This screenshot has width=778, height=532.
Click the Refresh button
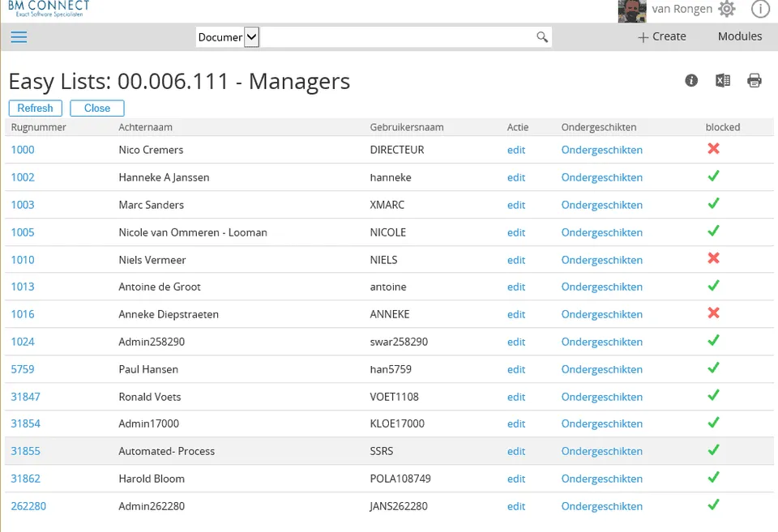[x=35, y=108]
